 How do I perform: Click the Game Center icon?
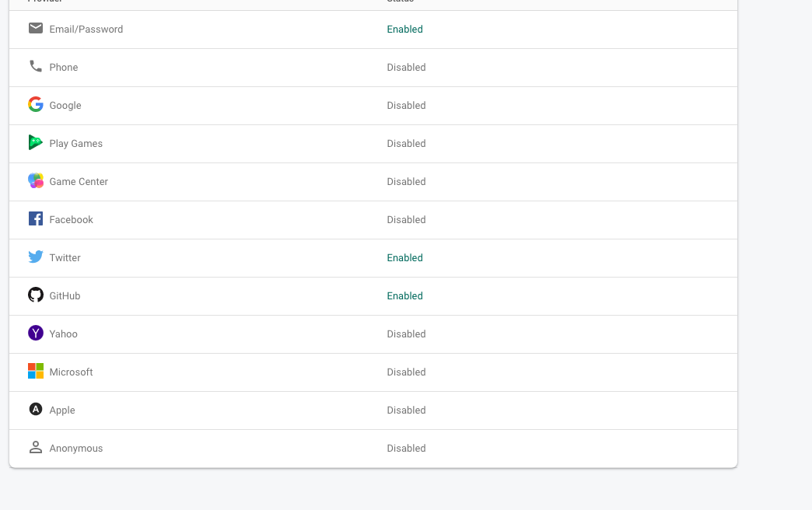(x=36, y=180)
